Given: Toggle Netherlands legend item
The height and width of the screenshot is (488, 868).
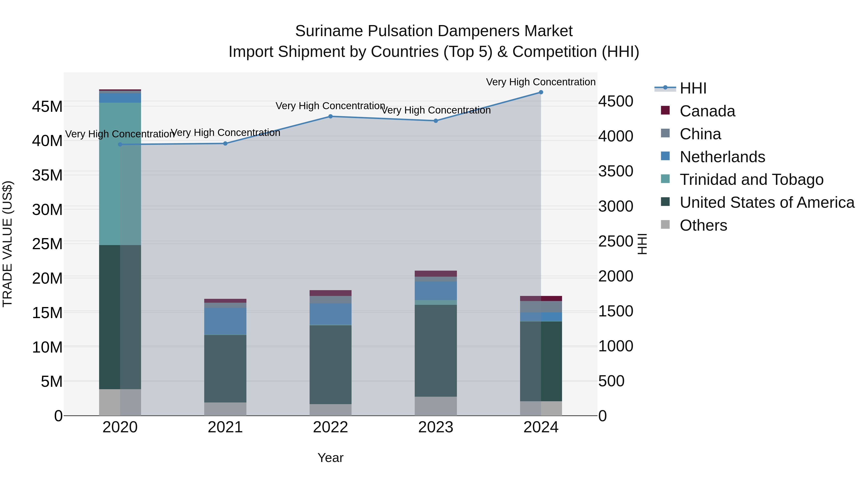Looking at the screenshot, I should [713, 157].
